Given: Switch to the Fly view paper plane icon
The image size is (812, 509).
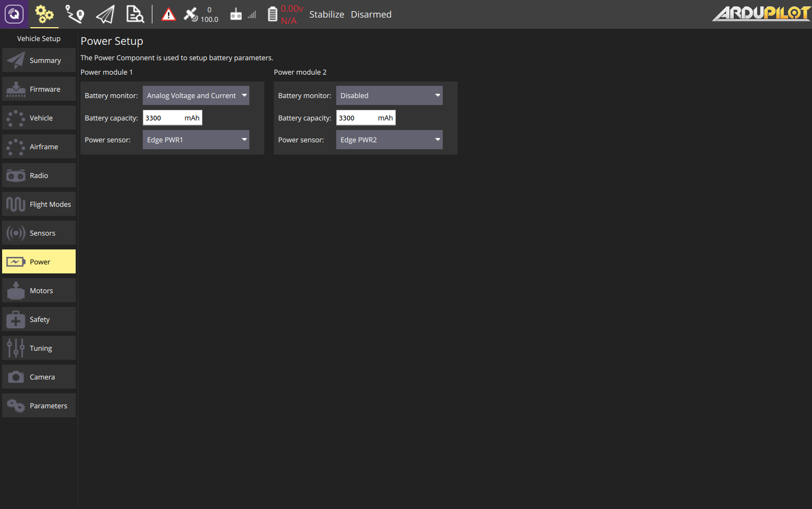Looking at the screenshot, I should click(x=105, y=14).
